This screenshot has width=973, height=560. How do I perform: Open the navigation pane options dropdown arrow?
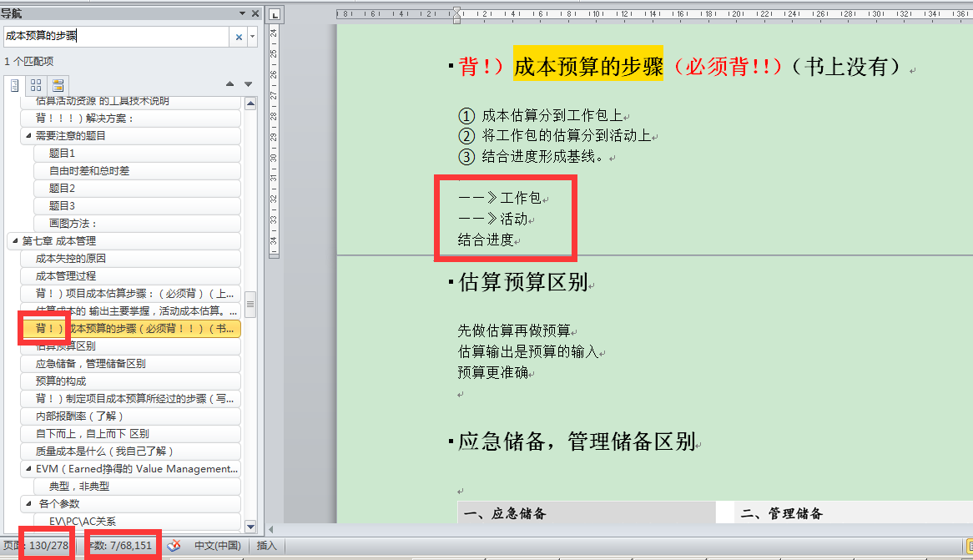[242, 13]
